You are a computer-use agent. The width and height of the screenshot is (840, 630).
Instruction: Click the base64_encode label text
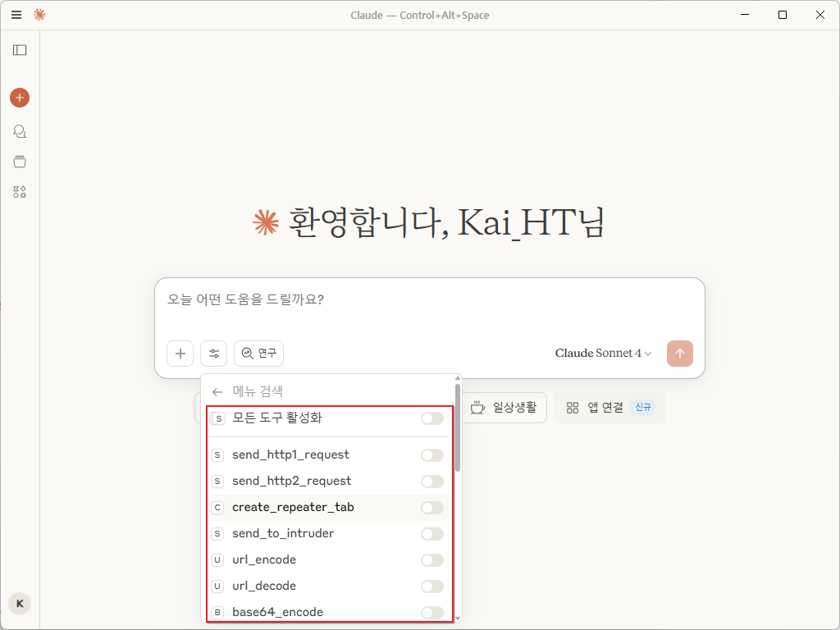277,612
